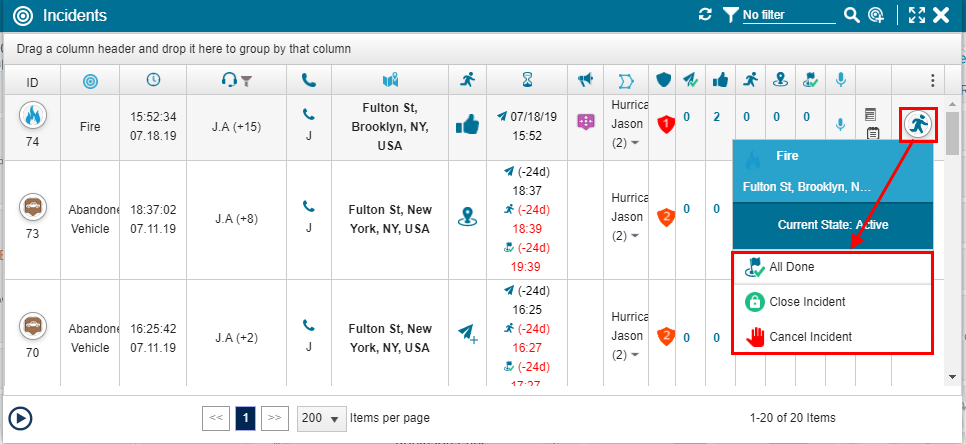Click the refresh incidents icon
Viewport: 966px width, 444px height.
tap(705, 15)
